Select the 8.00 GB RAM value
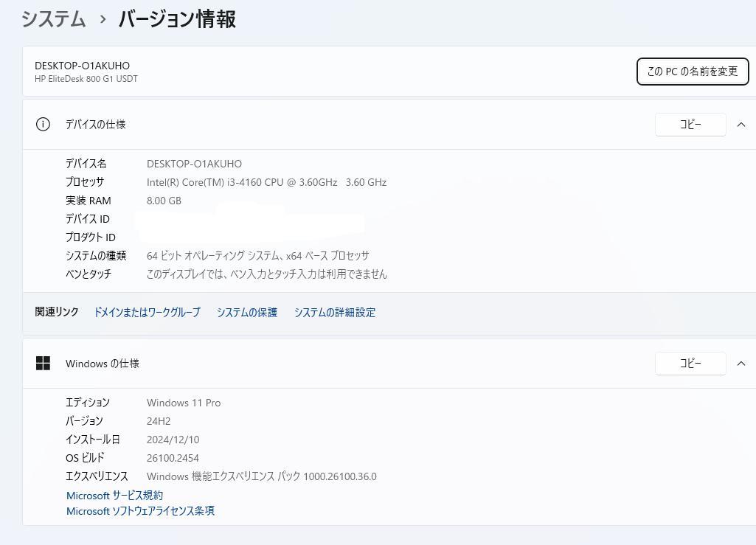 [164, 201]
